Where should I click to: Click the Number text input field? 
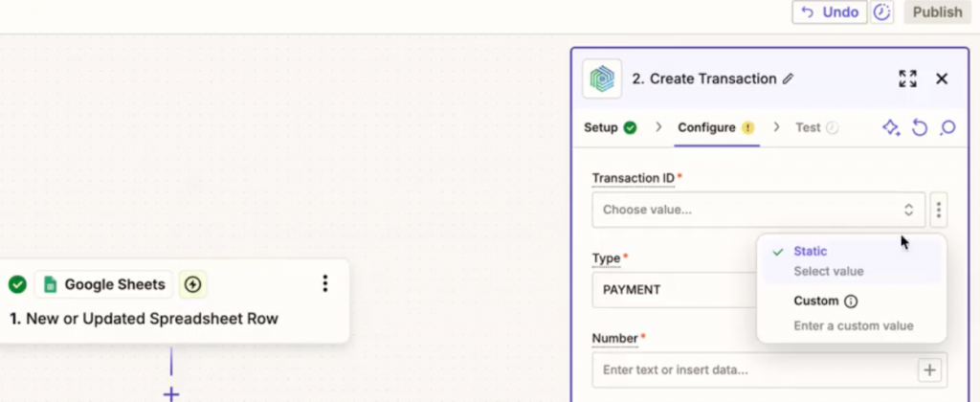point(756,369)
